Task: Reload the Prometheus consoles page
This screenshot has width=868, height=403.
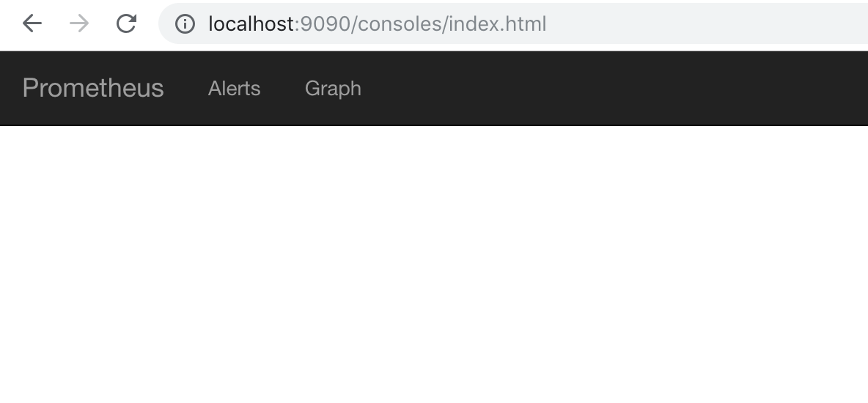Action: tap(126, 23)
